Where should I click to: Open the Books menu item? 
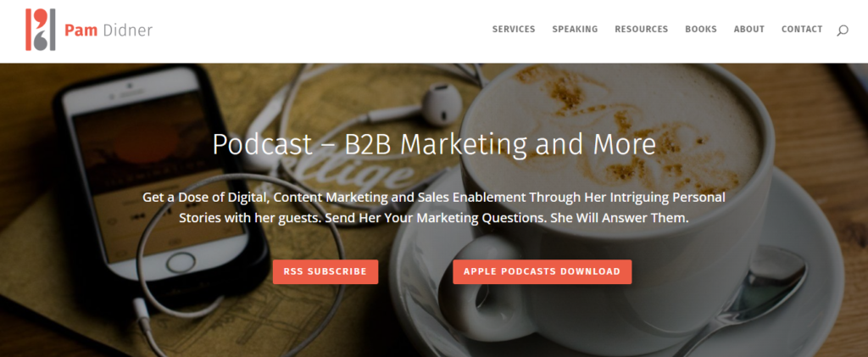pyautogui.click(x=701, y=30)
